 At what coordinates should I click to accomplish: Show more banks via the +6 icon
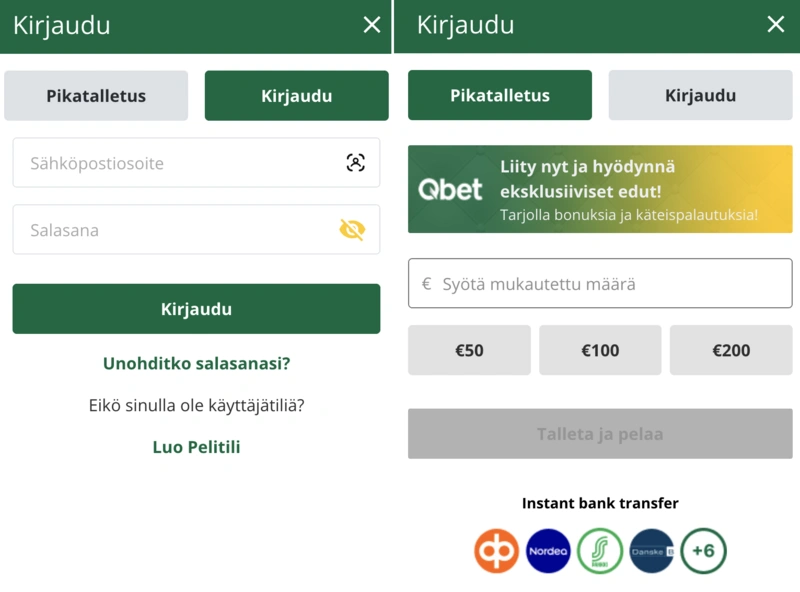pyautogui.click(x=703, y=551)
